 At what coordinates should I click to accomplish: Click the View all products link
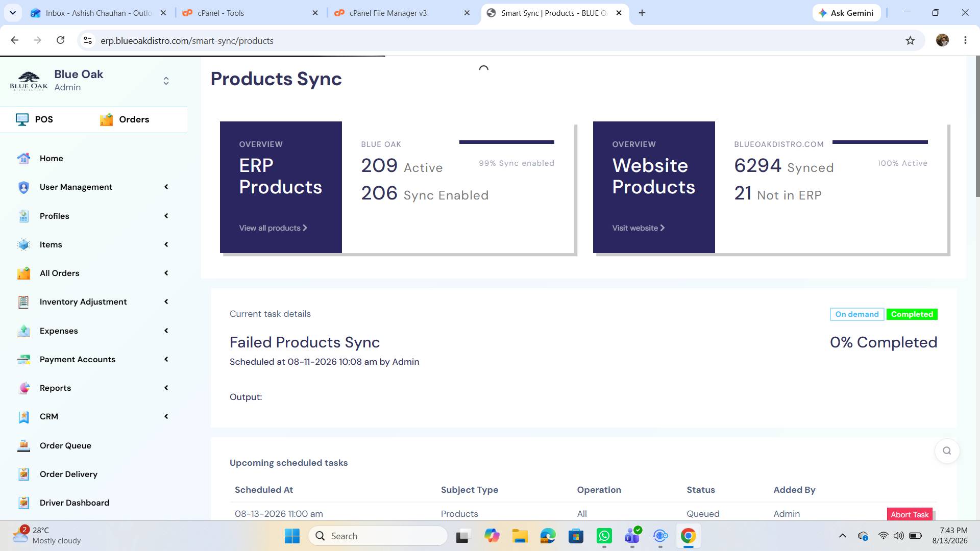point(273,228)
